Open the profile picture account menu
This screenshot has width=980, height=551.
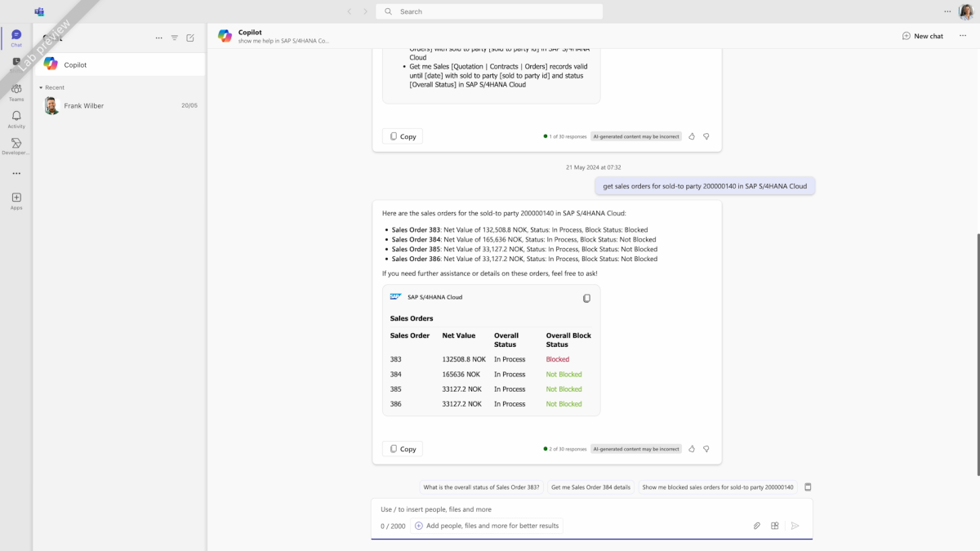964,11
